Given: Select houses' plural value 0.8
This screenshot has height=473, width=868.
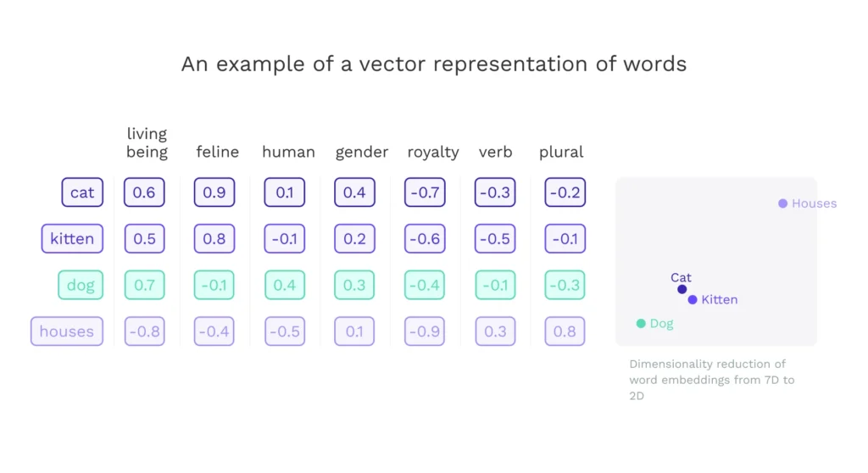Looking at the screenshot, I should (x=565, y=331).
